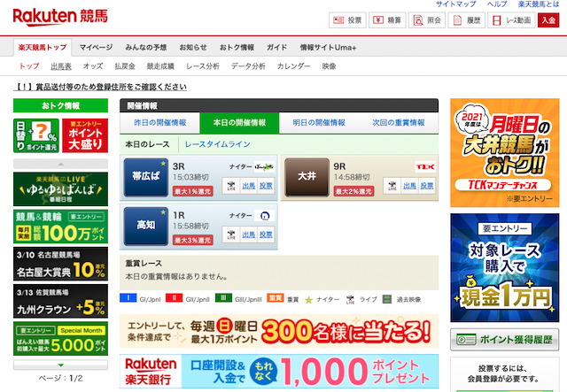
Task: Open the ガイド tab
Action: pos(277,47)
